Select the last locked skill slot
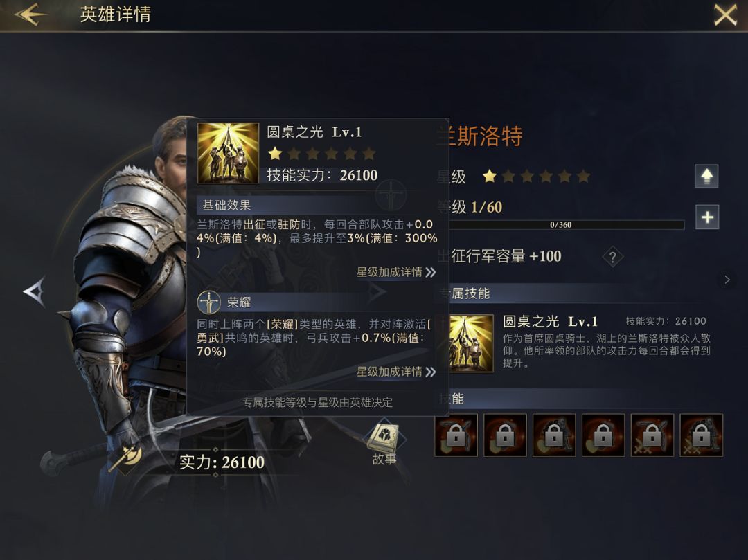Image resolution: width=748 pixels, height=560 pixels. point(701,435)
